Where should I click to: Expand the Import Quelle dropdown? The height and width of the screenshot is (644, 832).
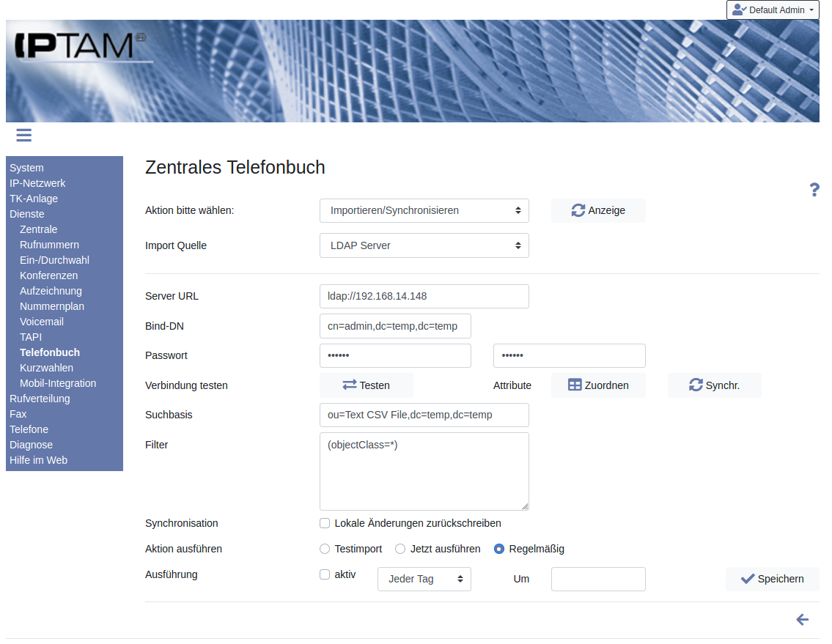[424, 245]
